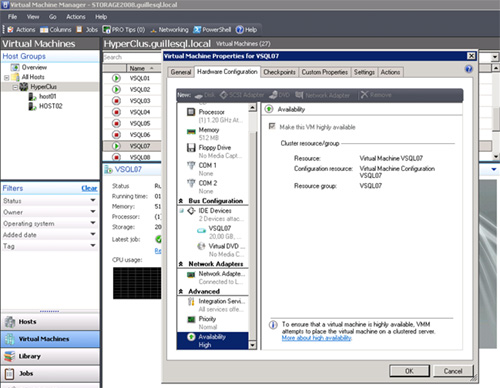Click the stopped status icon of VSQL03
Viewport: 500px width, 388px height.
pos(116,101)
